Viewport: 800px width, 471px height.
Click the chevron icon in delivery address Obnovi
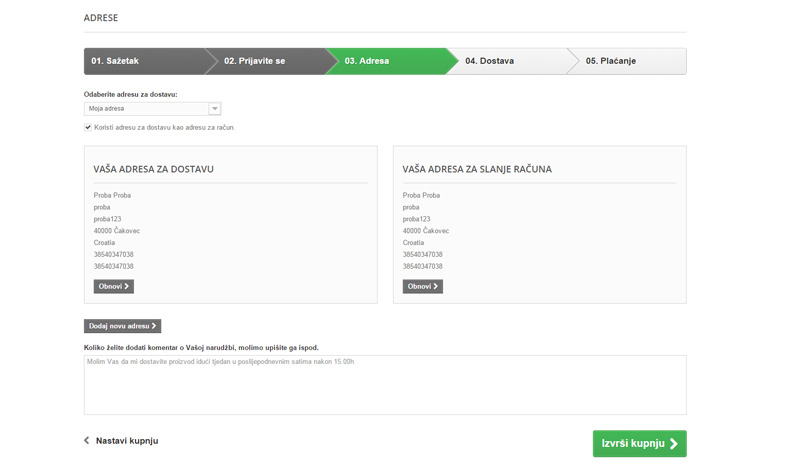[x=127, y=287]
